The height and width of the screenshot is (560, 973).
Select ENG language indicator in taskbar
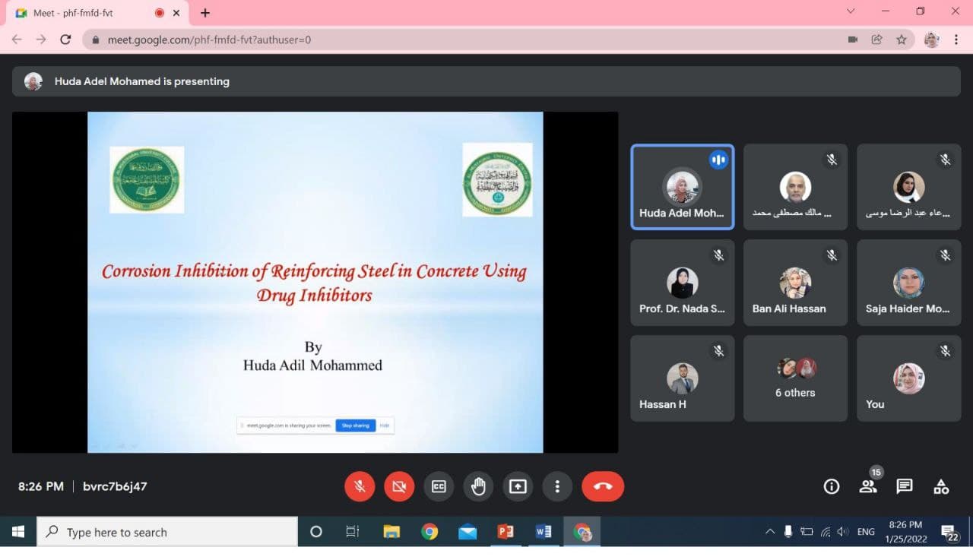[865, 531]
